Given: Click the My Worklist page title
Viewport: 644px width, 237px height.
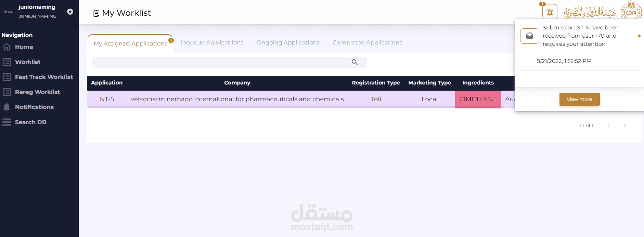Looking at the screenshot, I should [126, 13].
